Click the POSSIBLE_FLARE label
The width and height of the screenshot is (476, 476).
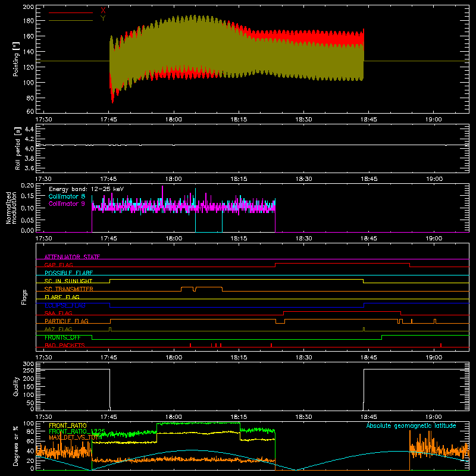(x=68, y=273)
